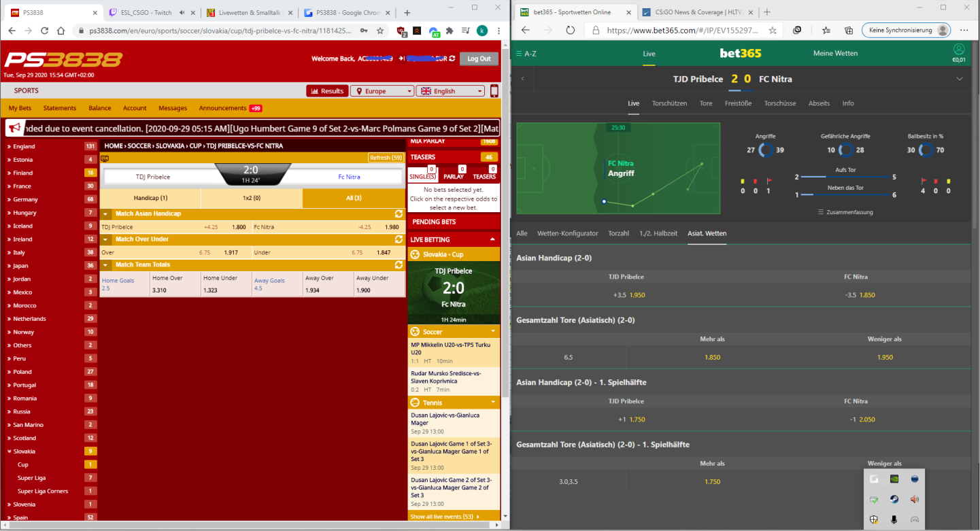Open Chrome media control icon

click(x=466, y=31)
